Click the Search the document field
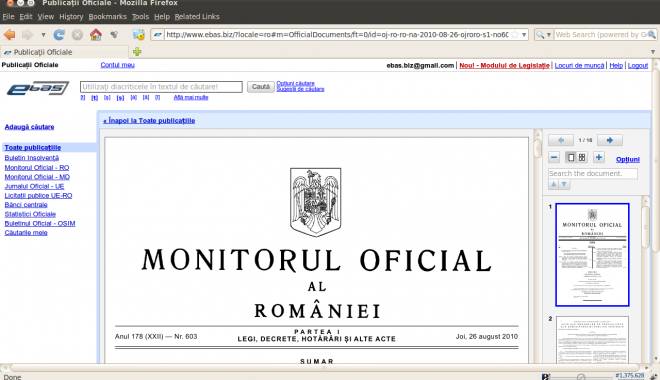660x380 pixels. pos(593,173)
